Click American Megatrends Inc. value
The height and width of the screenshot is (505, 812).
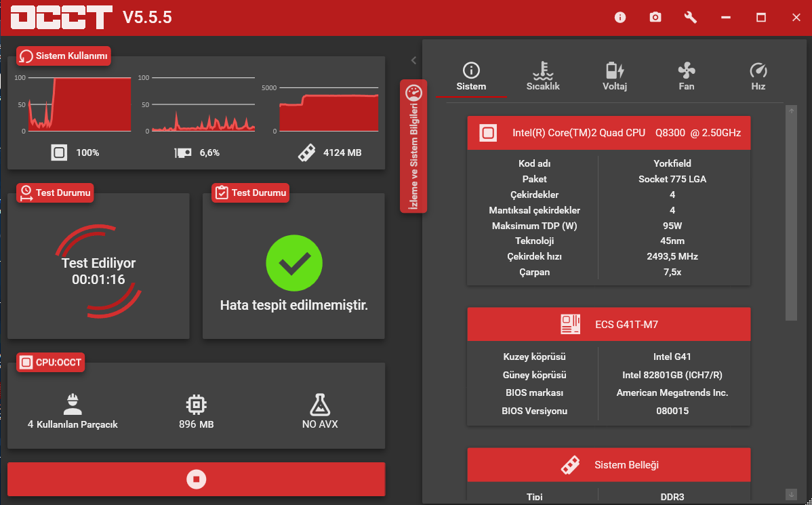(672, 392)
